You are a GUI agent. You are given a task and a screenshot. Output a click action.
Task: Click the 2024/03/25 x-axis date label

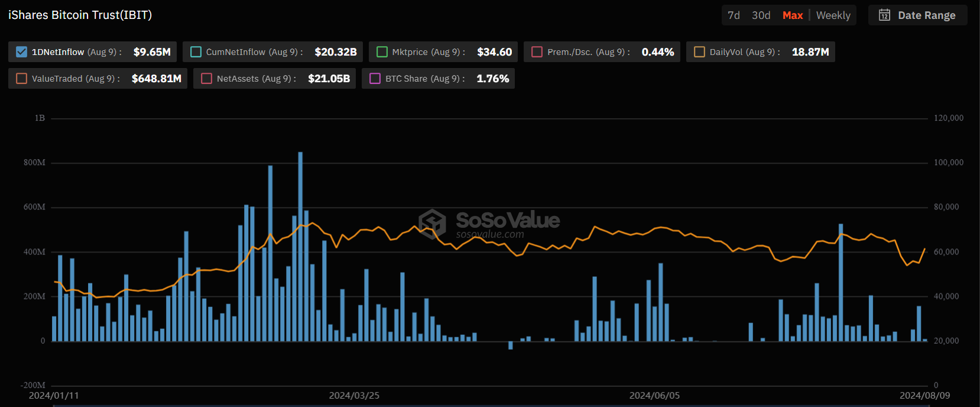(354, 396)
